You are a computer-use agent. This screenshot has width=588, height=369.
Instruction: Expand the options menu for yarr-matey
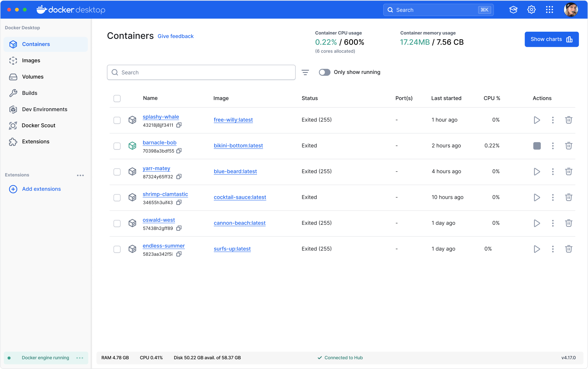pos(553,171)
